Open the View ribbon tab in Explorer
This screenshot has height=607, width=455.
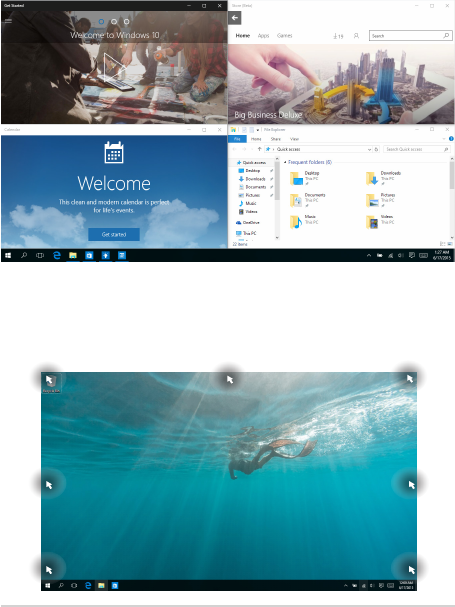[294, 139]
